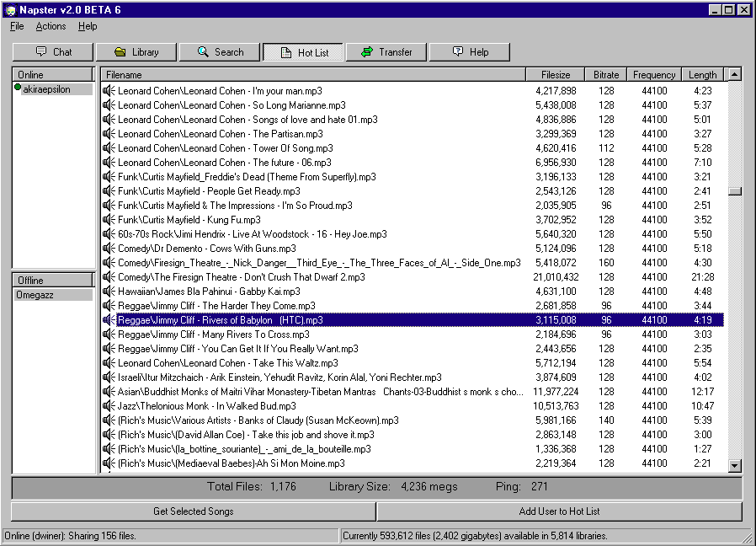Switch to the Chat tab

(53, 52)
